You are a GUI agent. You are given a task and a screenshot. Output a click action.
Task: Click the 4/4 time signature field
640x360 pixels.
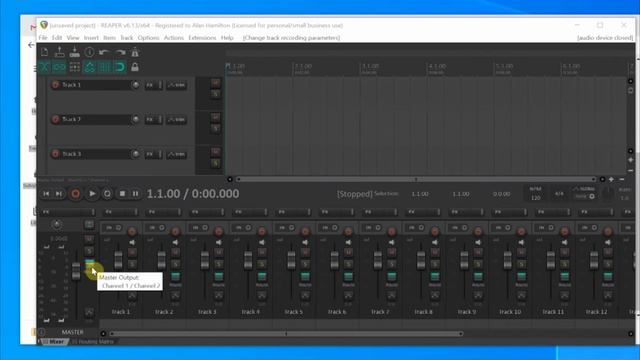point(559,194)
